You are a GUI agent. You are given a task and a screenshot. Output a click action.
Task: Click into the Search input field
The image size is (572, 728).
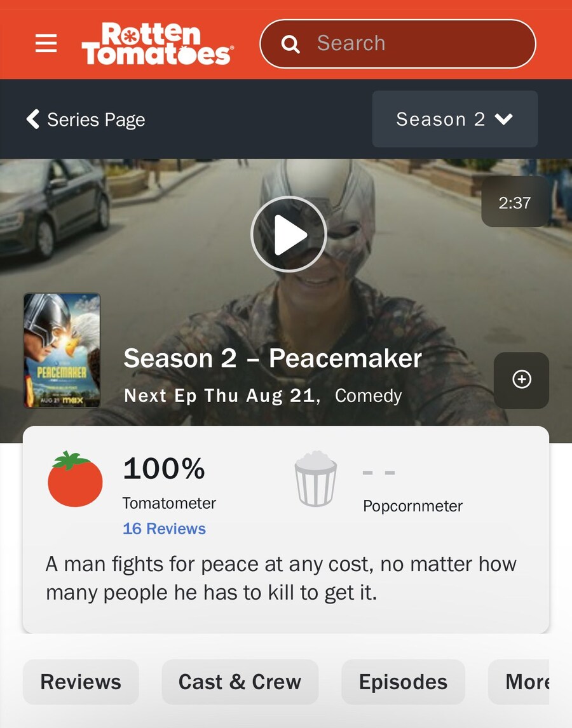398,44
